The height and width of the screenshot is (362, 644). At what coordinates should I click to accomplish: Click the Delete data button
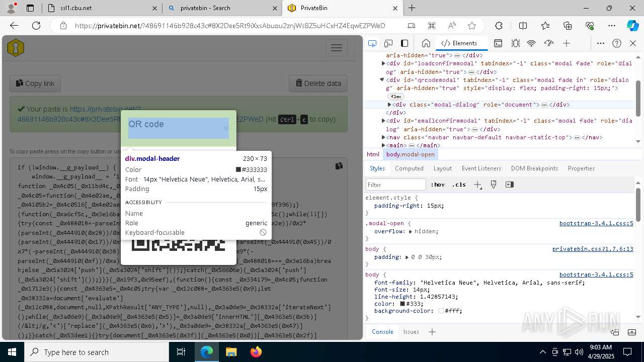click(318, 83)
